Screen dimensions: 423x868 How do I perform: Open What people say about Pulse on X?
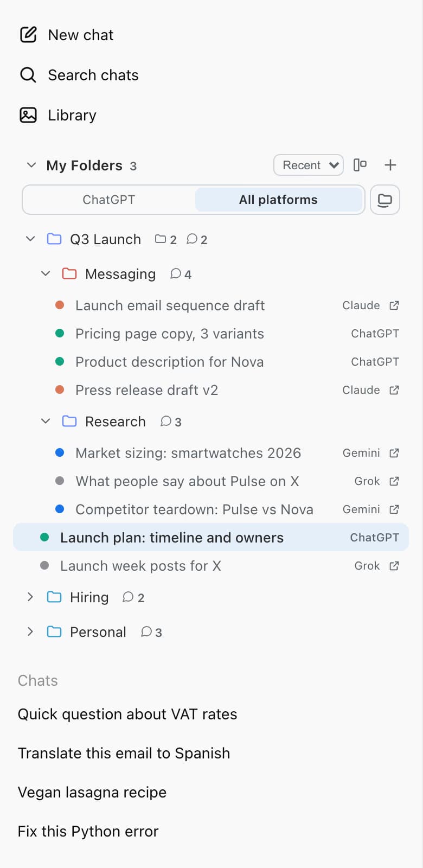click(x=187, y=481)
